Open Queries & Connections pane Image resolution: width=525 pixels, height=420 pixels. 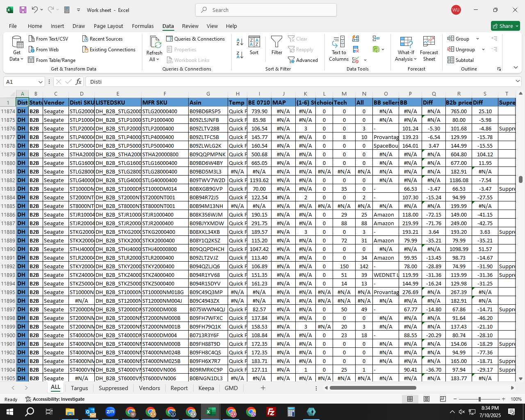click(196, 39)
